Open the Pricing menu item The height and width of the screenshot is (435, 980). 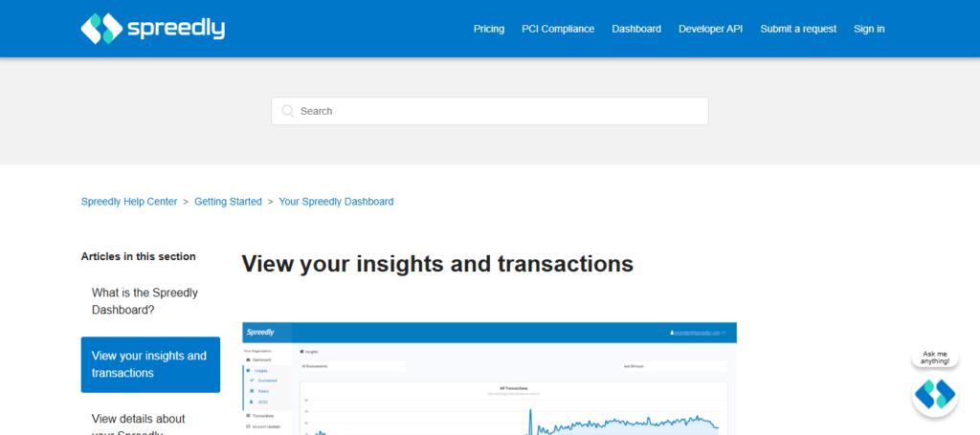(488, 29)
